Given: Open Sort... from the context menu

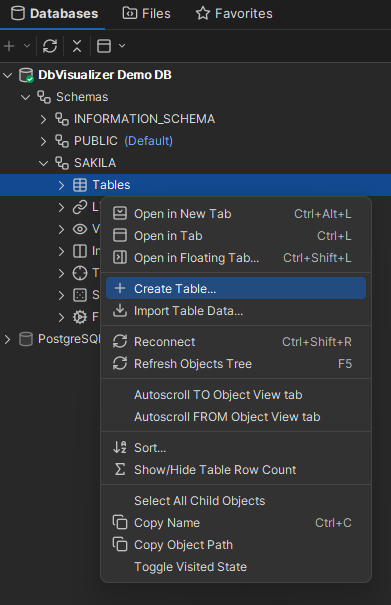Looking at the screenshot, I should (236, 448).
